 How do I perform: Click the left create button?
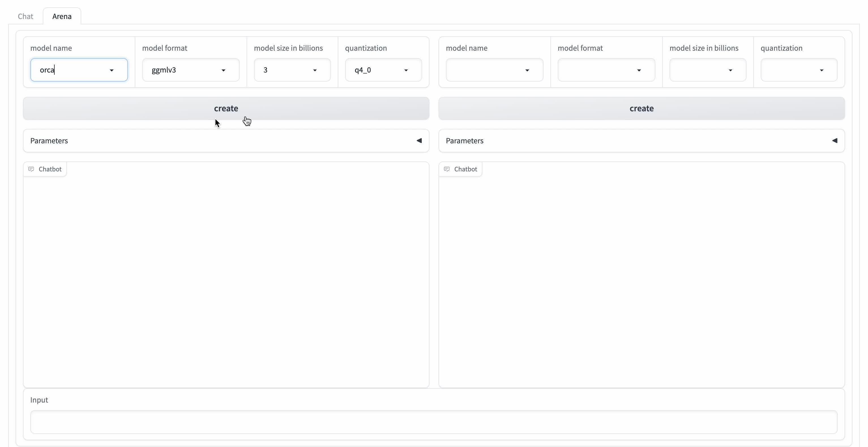click(226, 108)
